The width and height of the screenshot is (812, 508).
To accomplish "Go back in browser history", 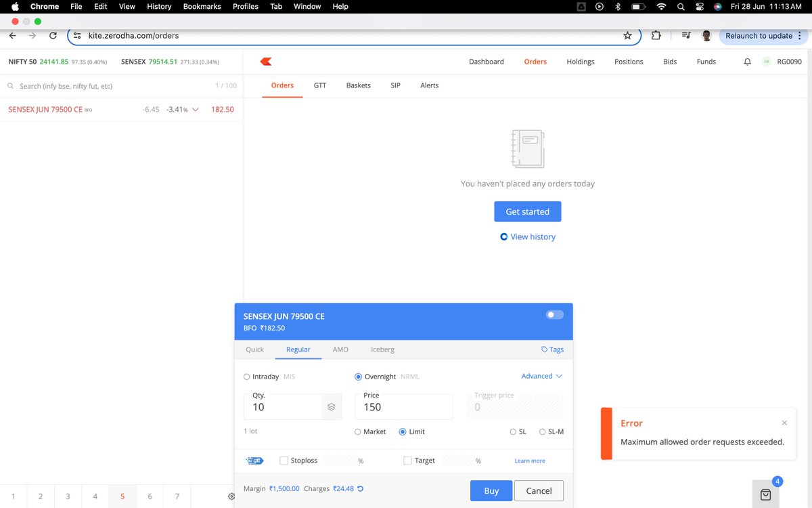I will [12, 35].
